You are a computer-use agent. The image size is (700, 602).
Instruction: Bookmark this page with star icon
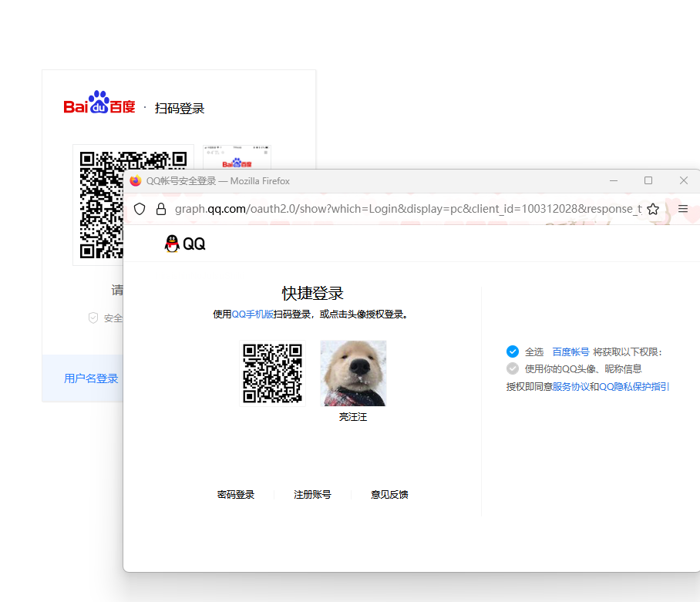(x=653, y=209)
